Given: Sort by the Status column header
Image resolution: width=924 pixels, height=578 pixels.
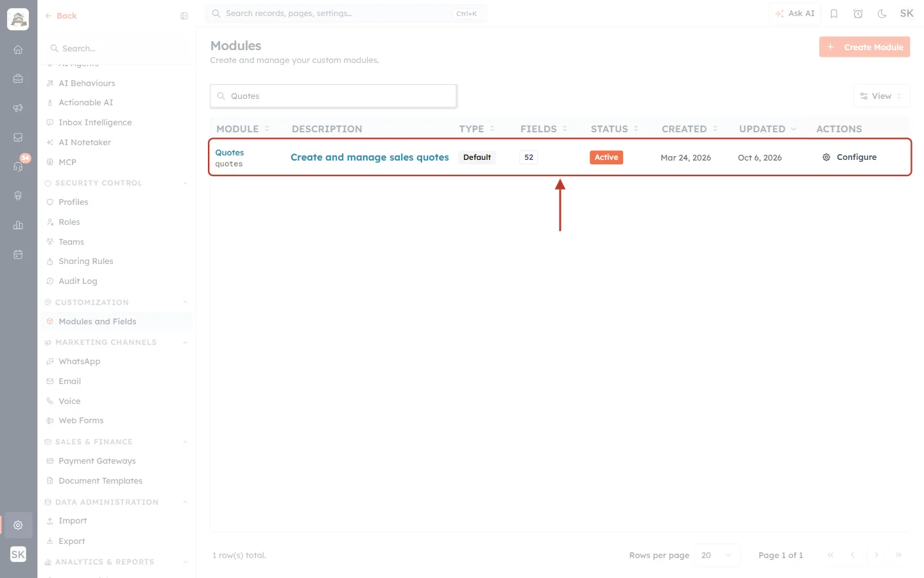Looking at the screenshot, I should 615,129.
